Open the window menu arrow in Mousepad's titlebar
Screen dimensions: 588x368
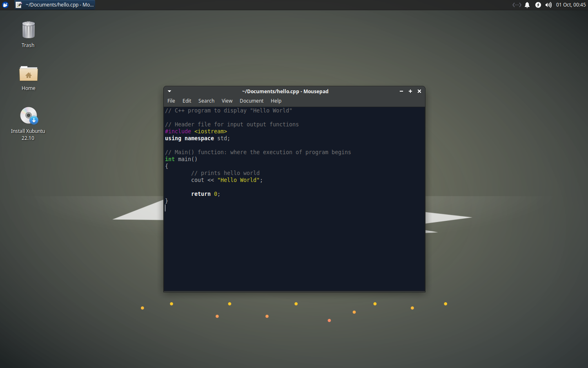click(x=169, y=91)
